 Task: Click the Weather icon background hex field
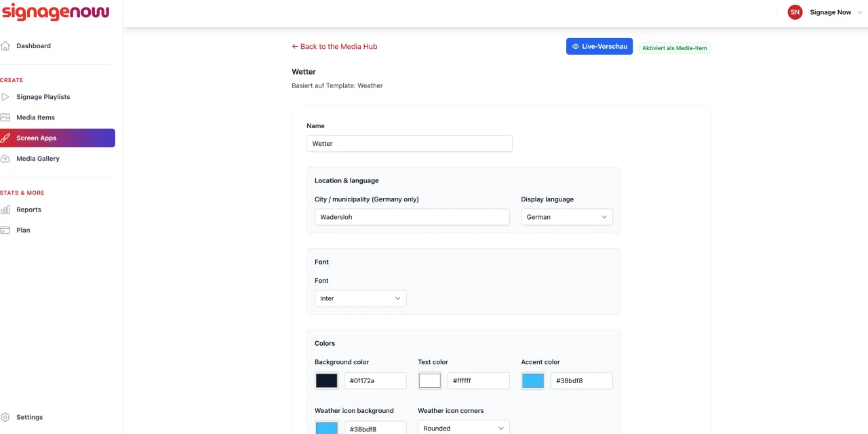coord(376,428)
